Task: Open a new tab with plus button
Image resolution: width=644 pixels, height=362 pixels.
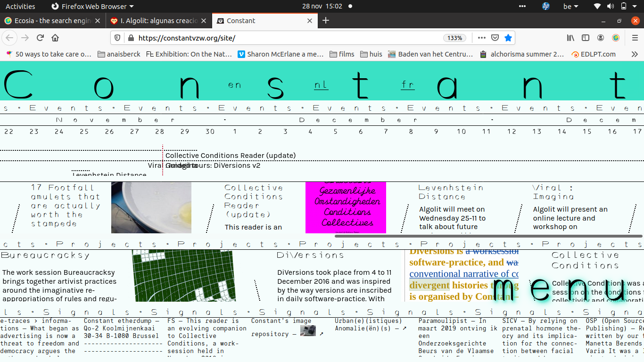Action: click(325, 20)
